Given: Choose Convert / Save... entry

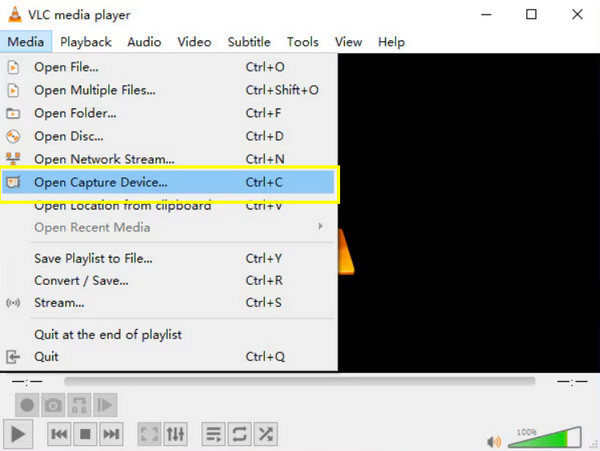Looking at the screenshot, I should click(x=168, y=280).
